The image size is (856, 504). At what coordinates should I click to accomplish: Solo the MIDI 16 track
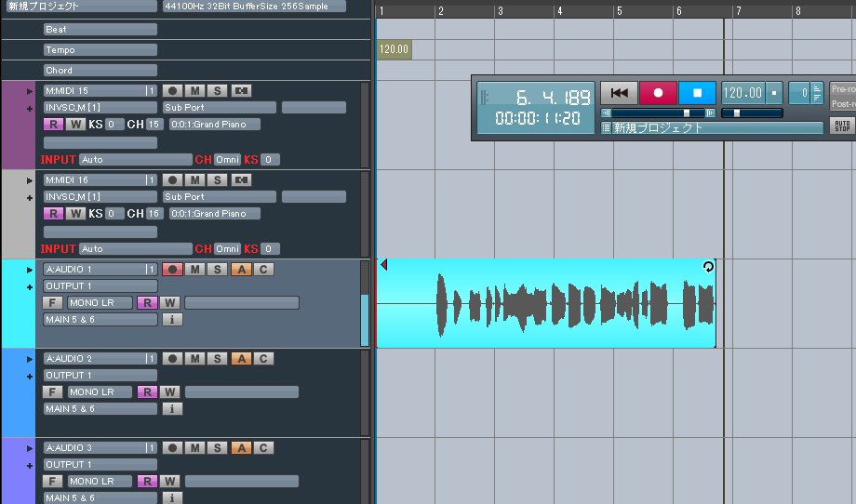pos(218,180)
